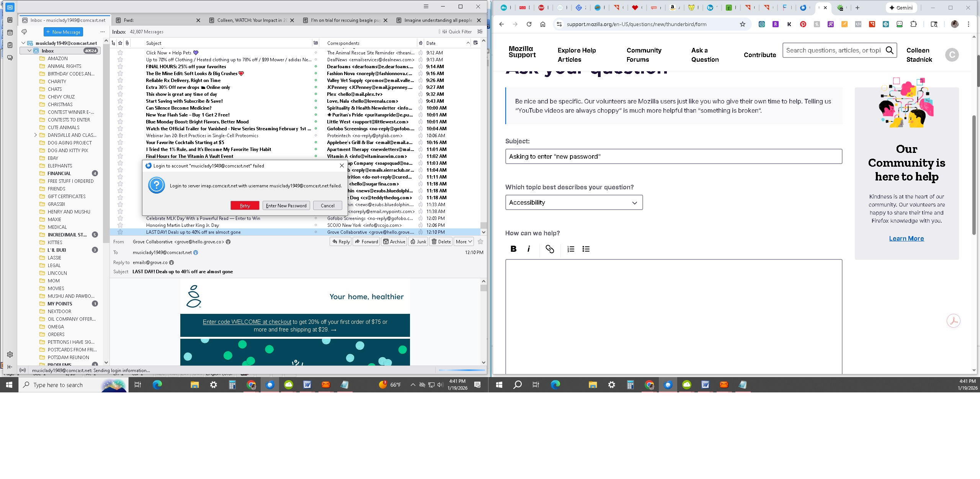
Task: Click the Subject input field
Action: coord(673,156)
